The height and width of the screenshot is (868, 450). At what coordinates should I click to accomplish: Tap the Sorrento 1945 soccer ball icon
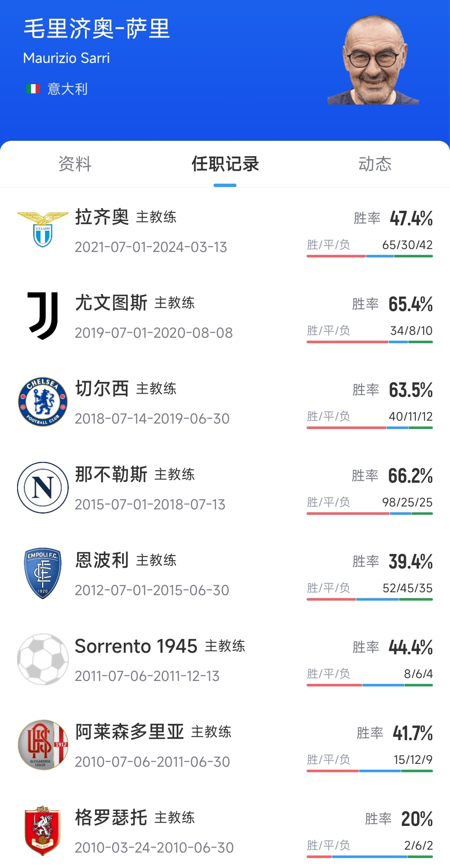(x=42, y=659)
